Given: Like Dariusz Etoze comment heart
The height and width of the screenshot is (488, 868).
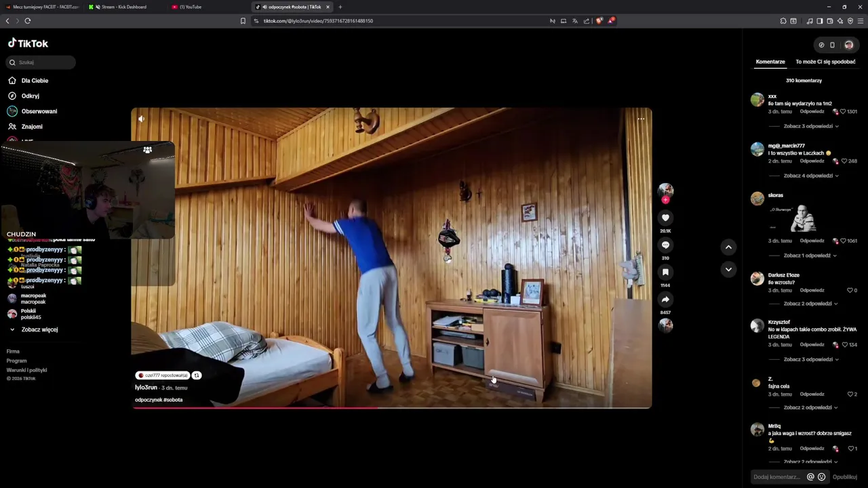Looking at the screenshot, I should coord(850,290).
